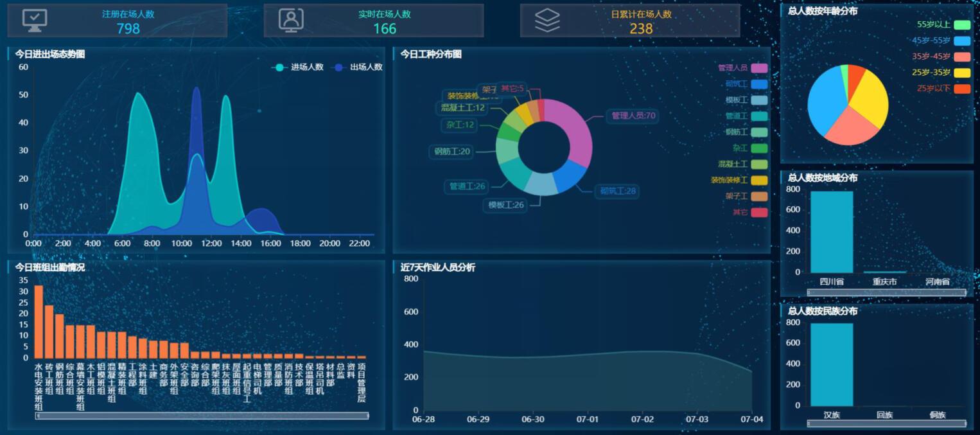
Task: Click the brown 架子工 legend swatch
Action: tap(759, 197)
